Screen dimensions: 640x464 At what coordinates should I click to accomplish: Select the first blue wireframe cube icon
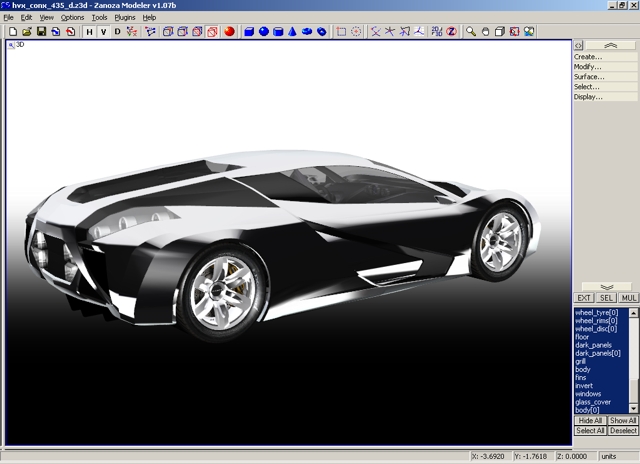coord(168,31)
